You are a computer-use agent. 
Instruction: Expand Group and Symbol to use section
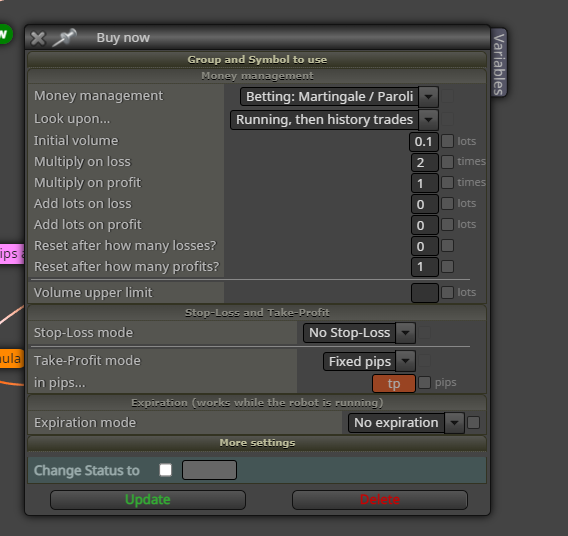click(x=257, y=59)
